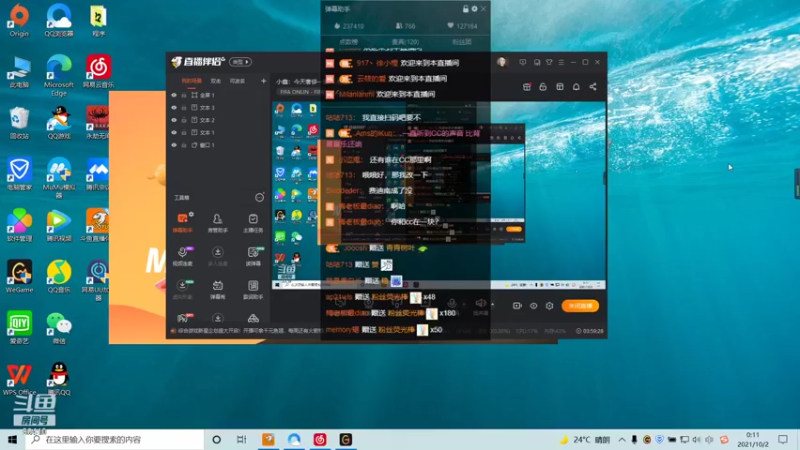This screenshot has width=800, height=450.
Task: Hide the 文本 3 source layer
Action: click(x=174, y=108)
